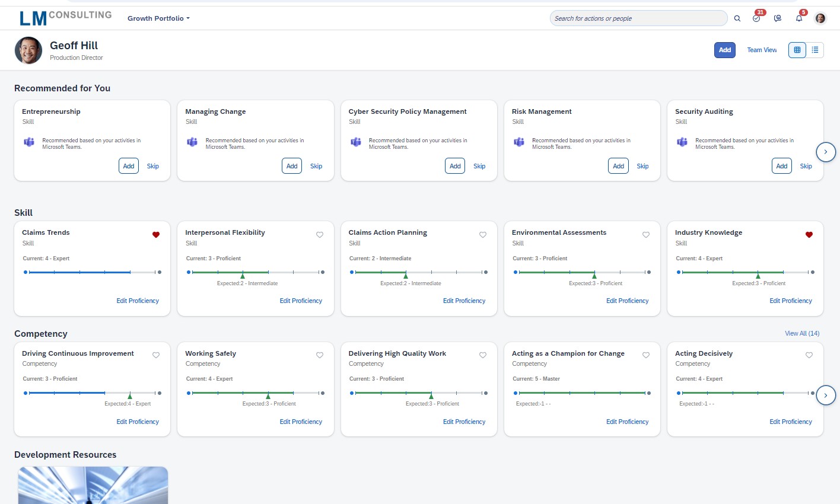Click the search for actions or people field
Image resolution: width=840 pixels, height=504 pixels.
pyautogui.click(x=638, y=18)
